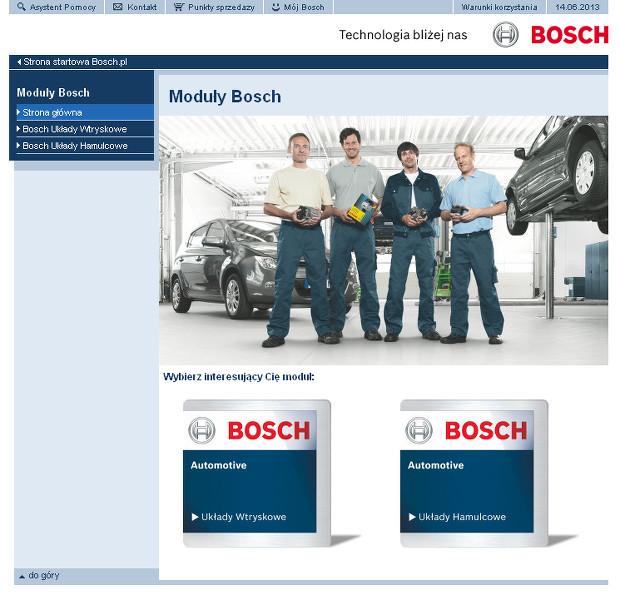Click the Moduły Bosch sidebar heading

coord(53,93)
